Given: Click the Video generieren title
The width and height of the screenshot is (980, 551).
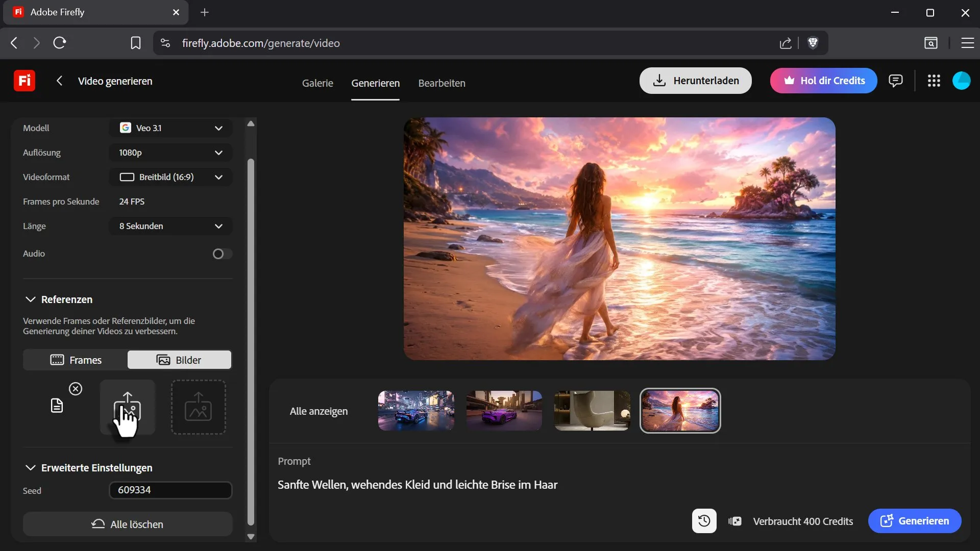Looking at the screenshot, I should [x=115, y=81].
